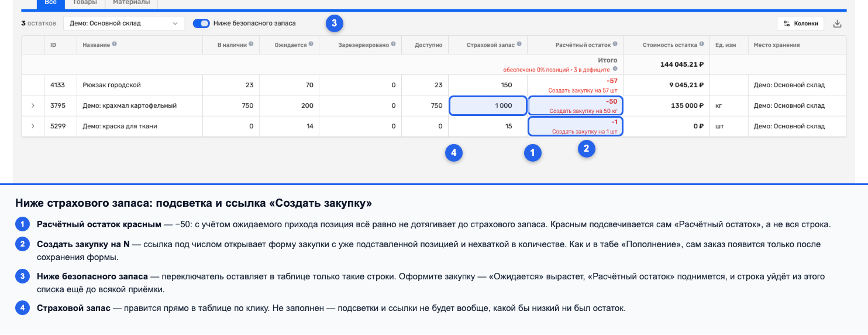Click cost value 9 045,21 ₽
The height and width of the screenshot is (335, 868).
[x=686, y=86]
